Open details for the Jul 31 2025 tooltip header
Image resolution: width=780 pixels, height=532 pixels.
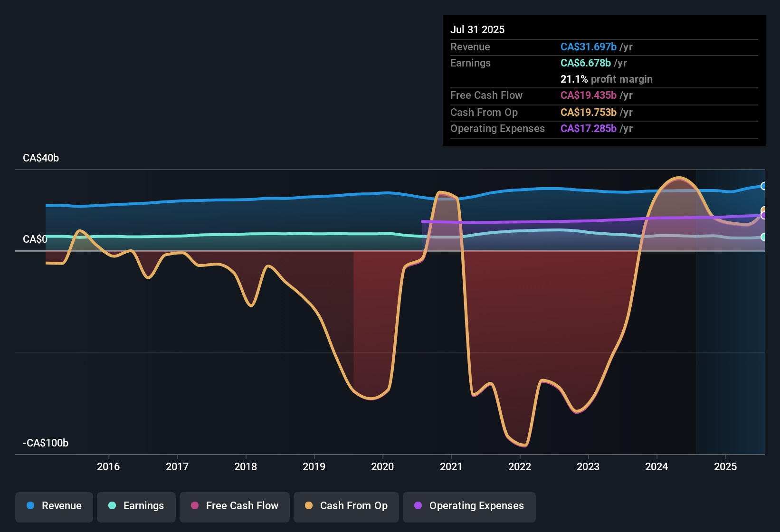click(x=477, y=29)
